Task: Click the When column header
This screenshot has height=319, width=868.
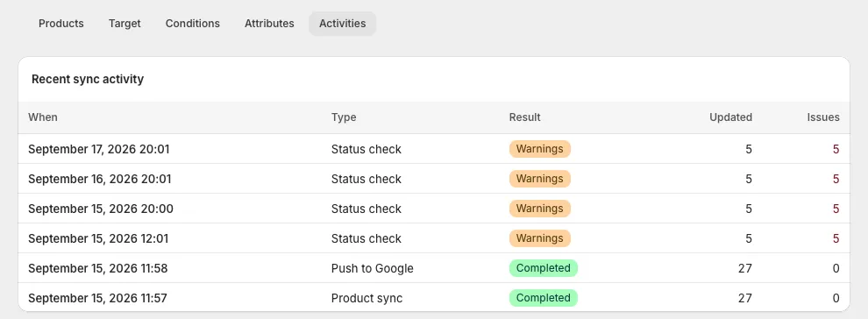Action: tap(43, 117)
